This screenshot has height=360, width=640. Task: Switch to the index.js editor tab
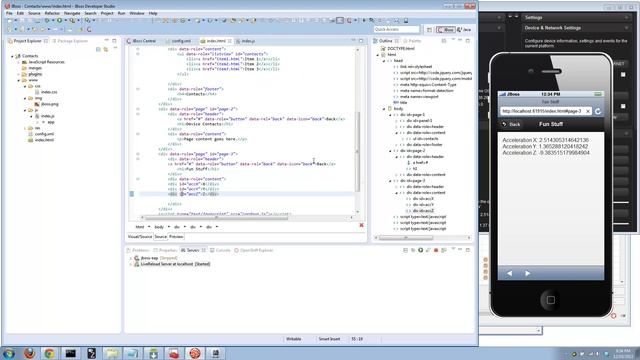(246, 41)
